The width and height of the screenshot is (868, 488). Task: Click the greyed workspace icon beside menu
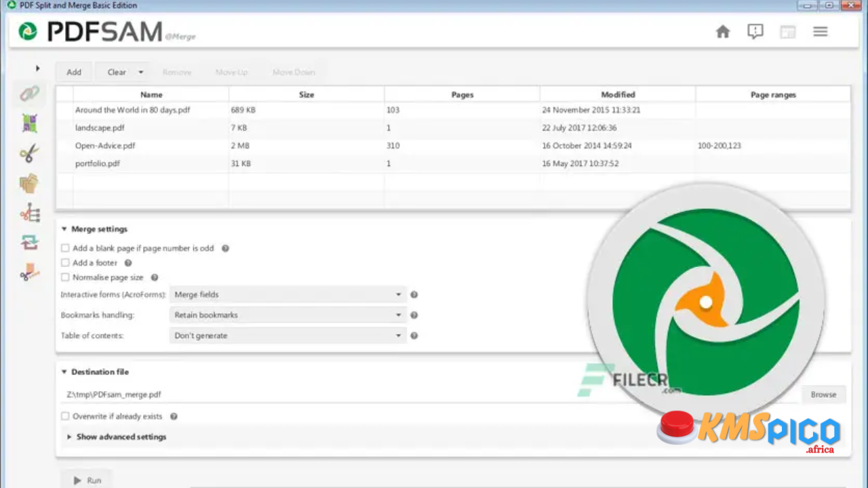pos(787,32)
